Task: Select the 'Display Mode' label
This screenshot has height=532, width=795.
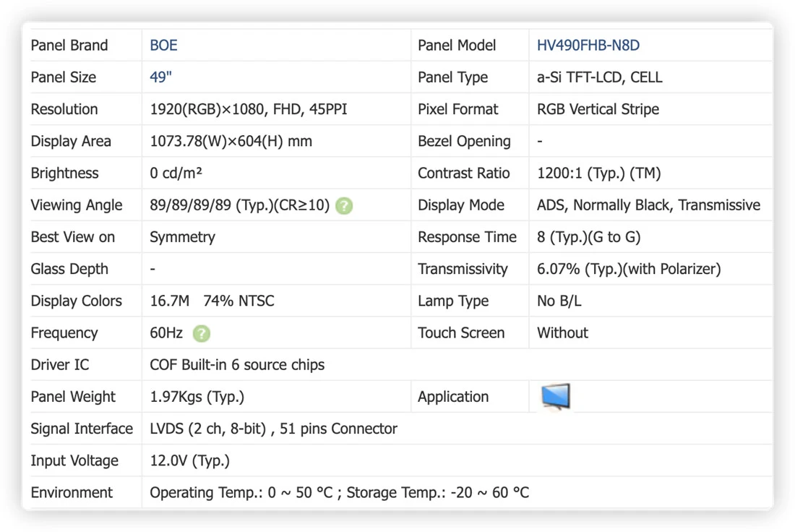Action: 461,205
